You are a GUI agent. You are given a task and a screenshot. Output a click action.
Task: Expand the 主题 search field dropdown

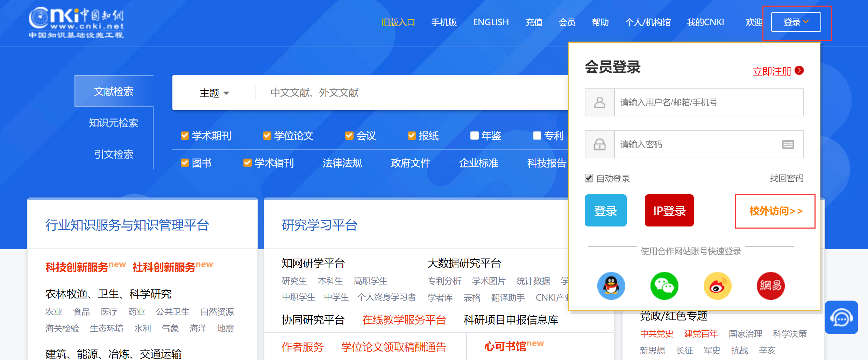coord(214,93)
